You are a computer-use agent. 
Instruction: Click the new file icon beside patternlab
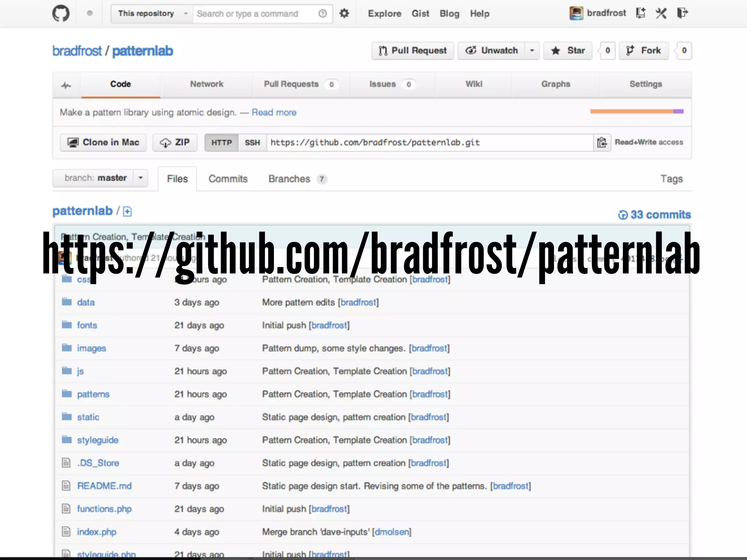pos(127,211)
